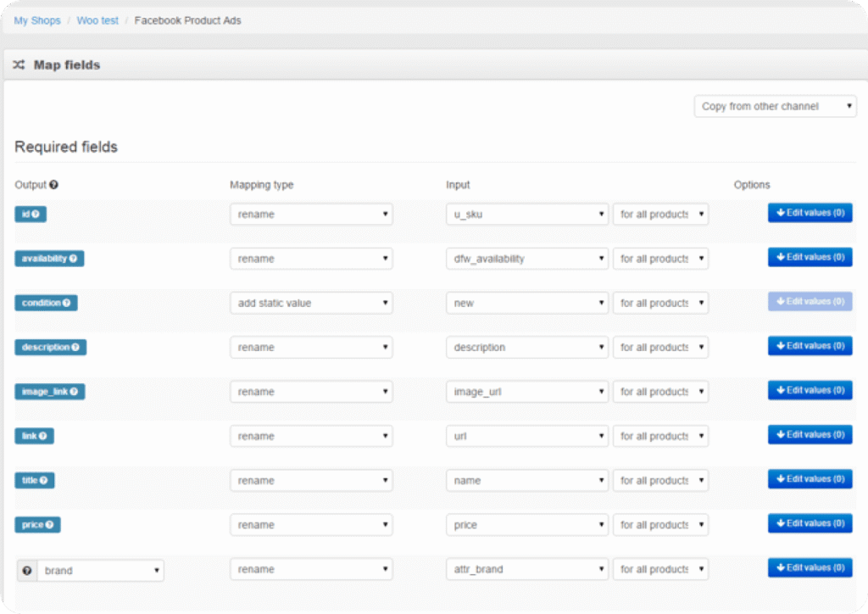Open mapping type dropdown for condition row
The width and height of the screenshot is (868, 614).
(x=311, y=304)
